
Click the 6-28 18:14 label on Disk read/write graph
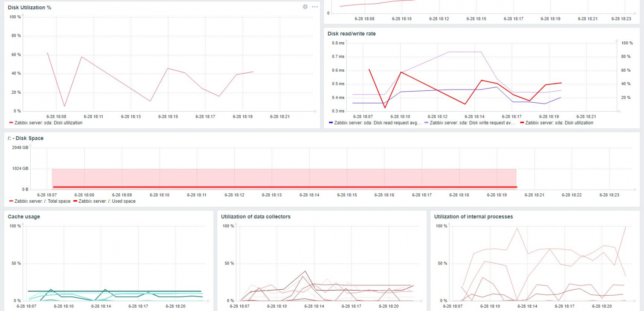(474, 116)
